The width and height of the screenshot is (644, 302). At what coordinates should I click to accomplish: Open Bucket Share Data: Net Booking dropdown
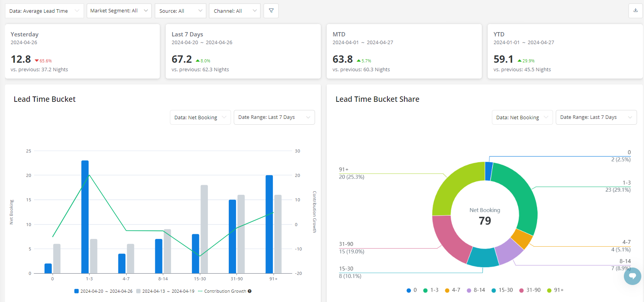[522, 117]
